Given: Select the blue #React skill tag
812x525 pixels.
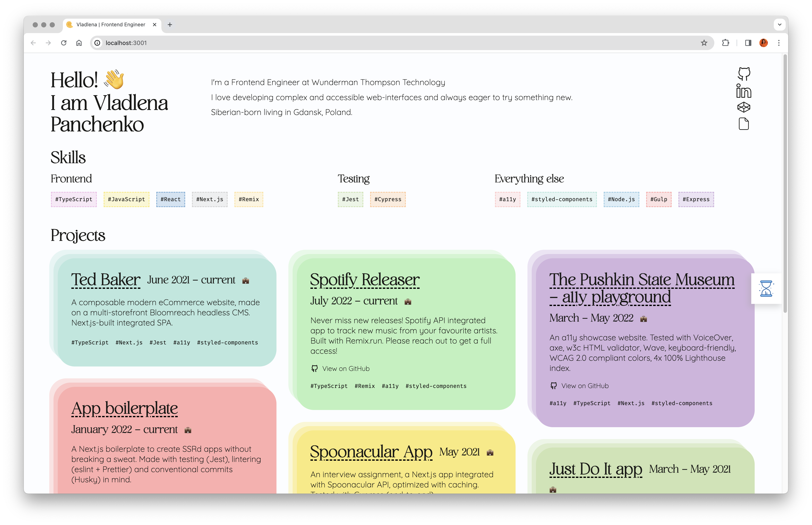Looking at the screenshot, I should [x=171, y=199].
